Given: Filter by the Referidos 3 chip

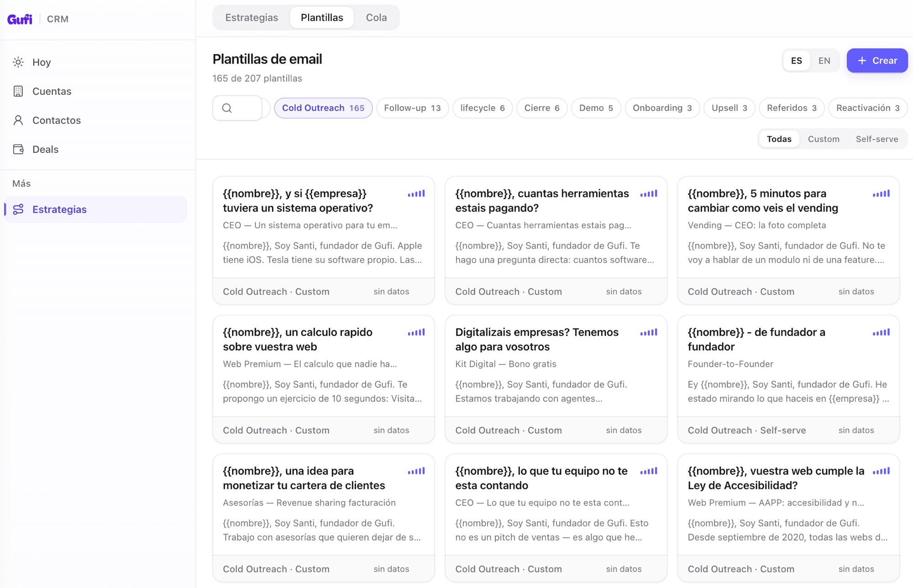Looking at the screenshot, I should pyautogui.click(x=792, y=108).
